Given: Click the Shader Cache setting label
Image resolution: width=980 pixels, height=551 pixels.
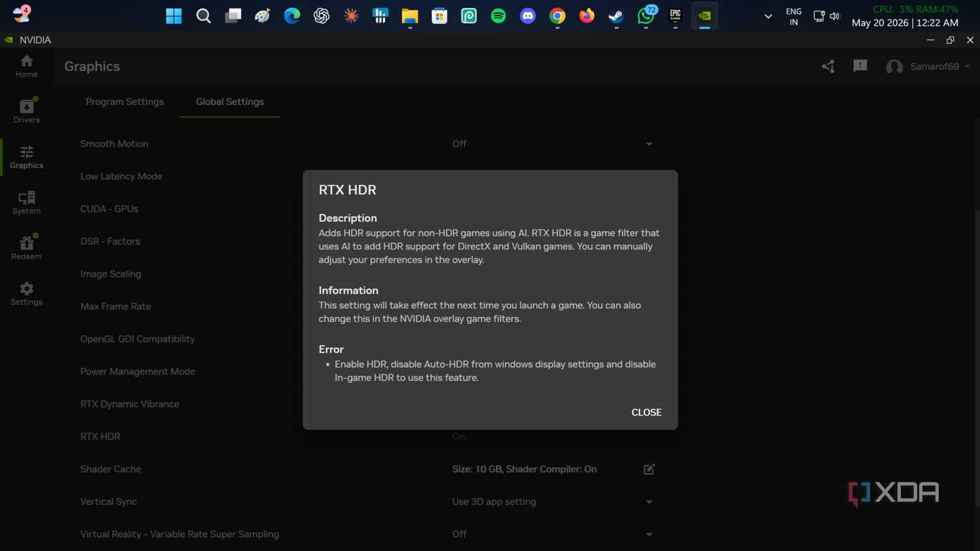Looking at the screenshot, I should click(110, 469).
